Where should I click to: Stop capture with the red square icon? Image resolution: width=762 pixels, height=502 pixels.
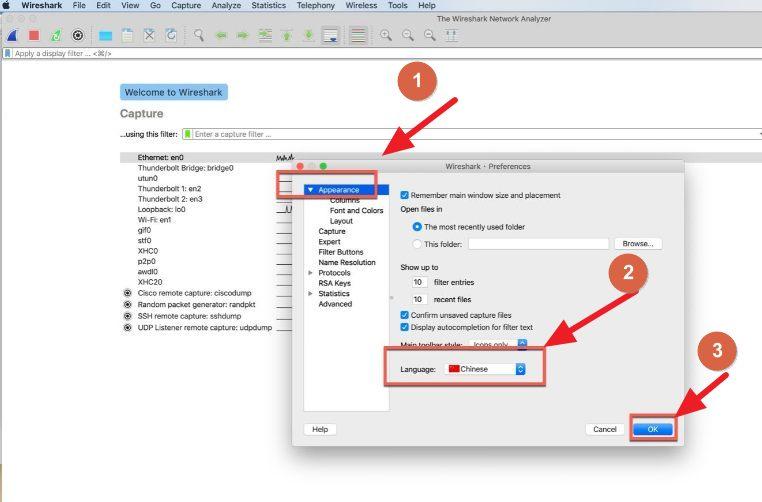(34, 35)
